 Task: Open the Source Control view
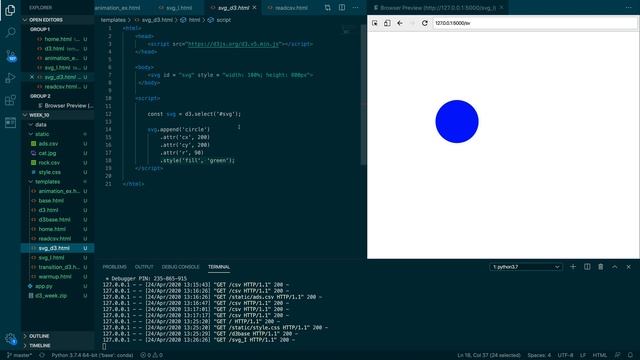coord(11,55)
